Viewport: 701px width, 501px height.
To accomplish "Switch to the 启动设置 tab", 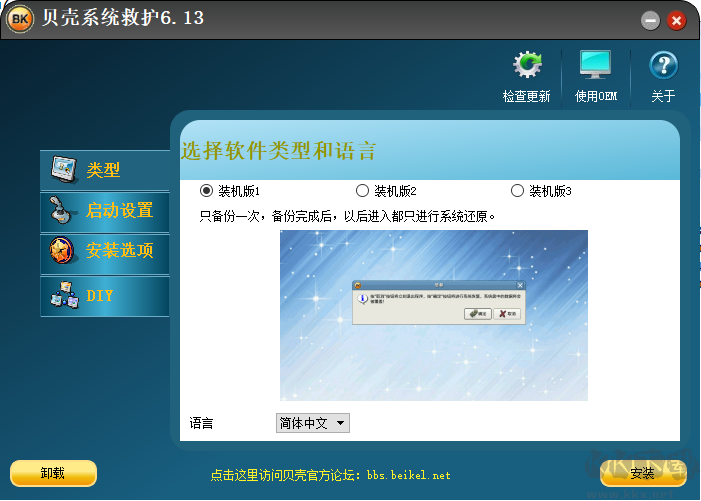I will click(105, 211).
